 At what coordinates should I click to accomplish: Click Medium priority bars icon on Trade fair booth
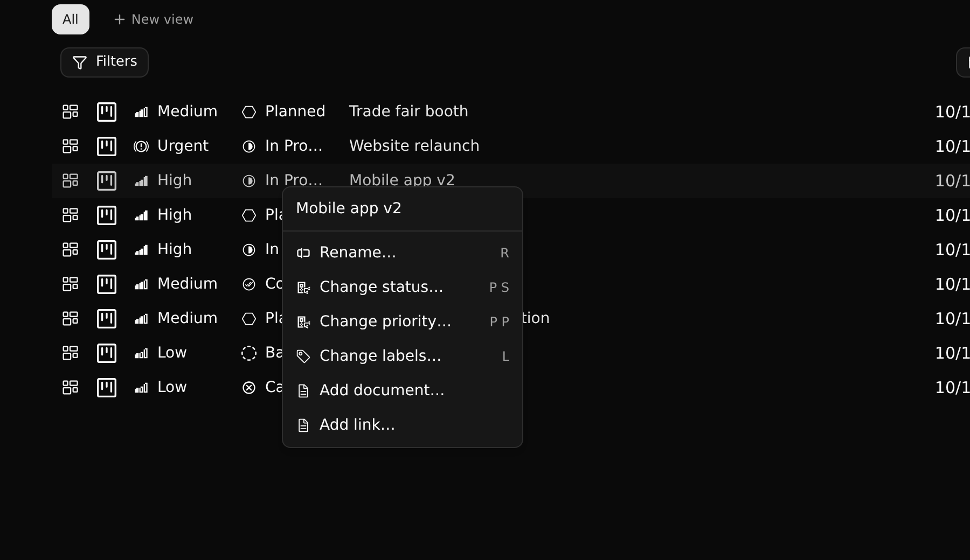[x=141, y=113]
